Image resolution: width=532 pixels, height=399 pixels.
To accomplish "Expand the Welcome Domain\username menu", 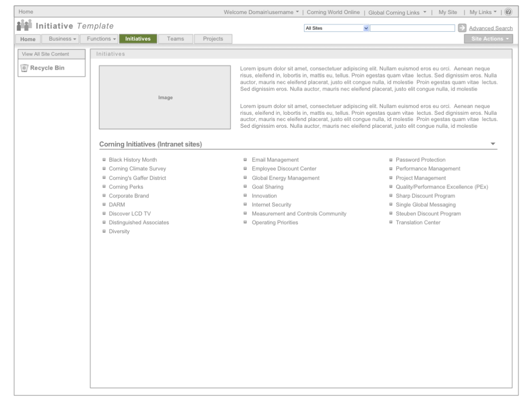I will coord(261,12).
